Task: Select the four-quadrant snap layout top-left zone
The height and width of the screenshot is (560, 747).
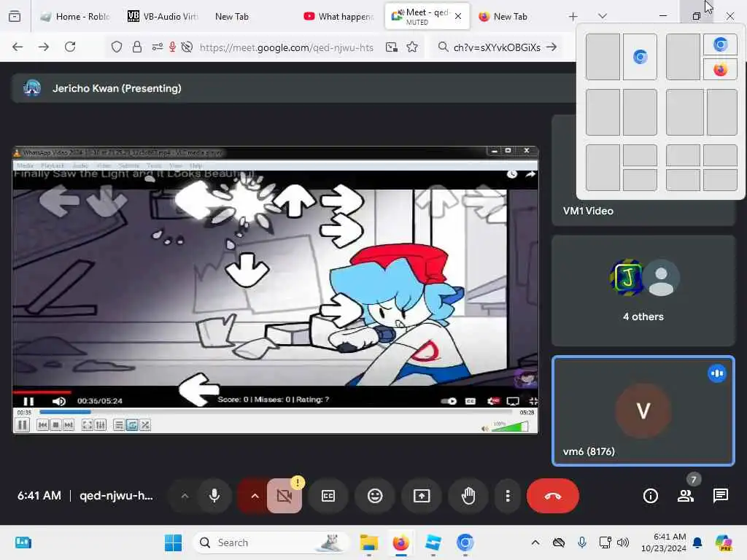Action: pyautogui.click(x=683, y=155)
